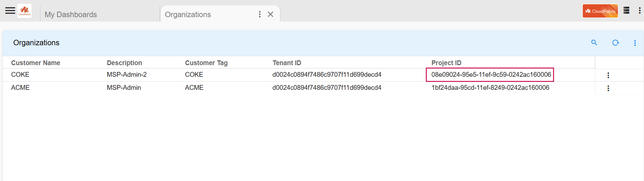Click the Customer Tag column header
644x181 pixels.
[206, 63]
